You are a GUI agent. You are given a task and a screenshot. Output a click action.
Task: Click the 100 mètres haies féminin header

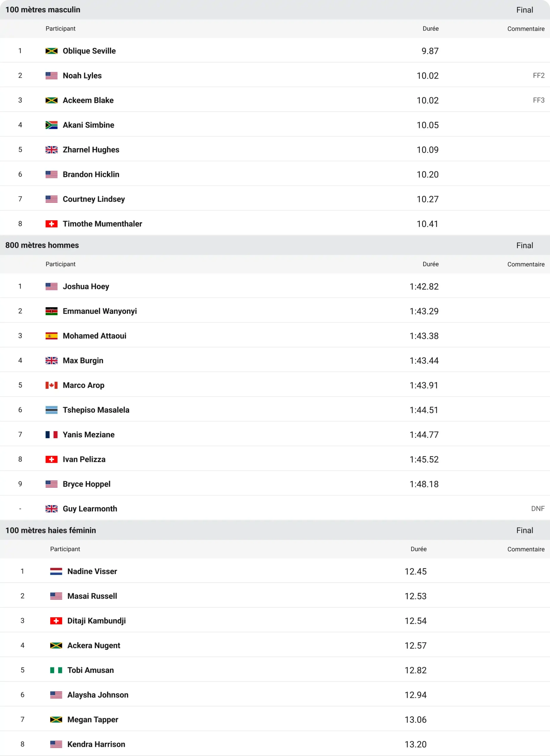(x=275, y=530)
